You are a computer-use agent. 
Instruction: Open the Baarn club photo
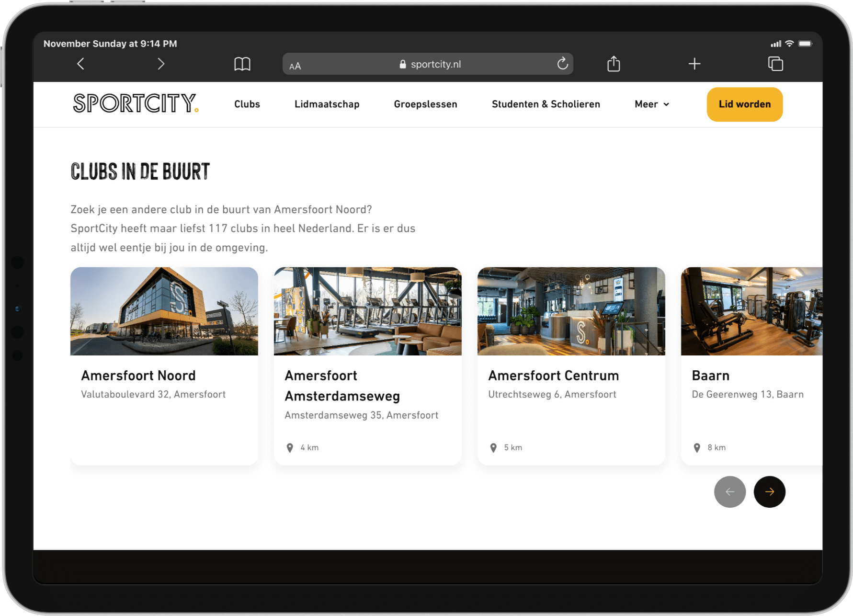[x=752, y=311]
